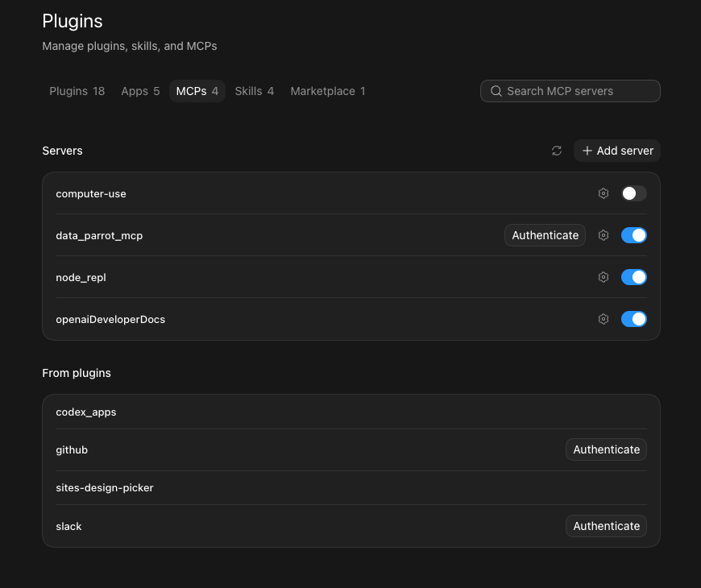Disable the data_parrot_mcp server toggle
This screenshot has height=588, width=701.
pyautogui.click(x=634, y=235)
